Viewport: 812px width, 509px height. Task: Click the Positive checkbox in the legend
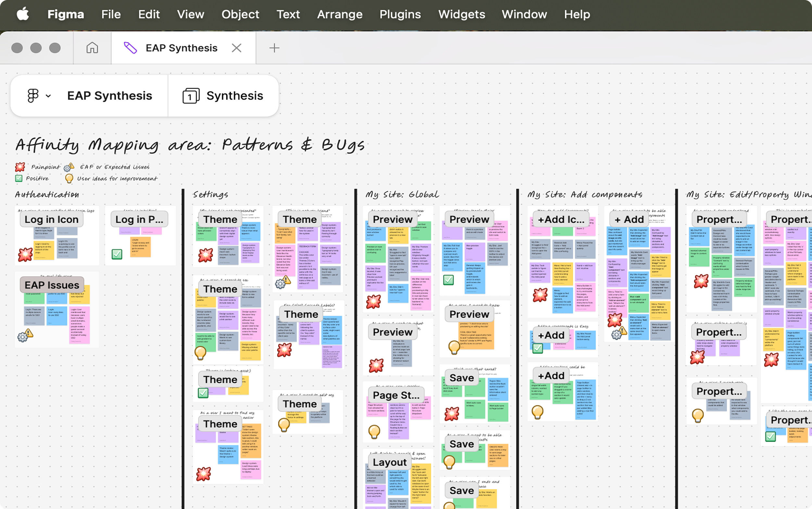pyautogui.click(x=19, y=178)
